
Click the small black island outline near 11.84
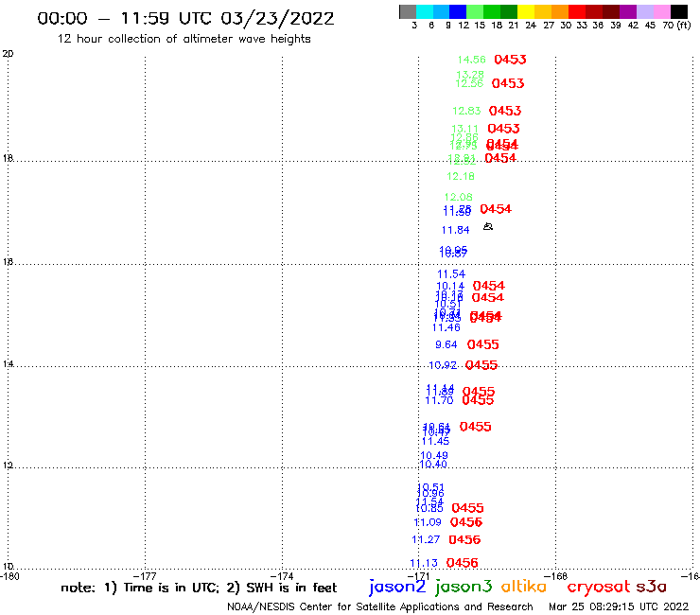click(488, 227)
